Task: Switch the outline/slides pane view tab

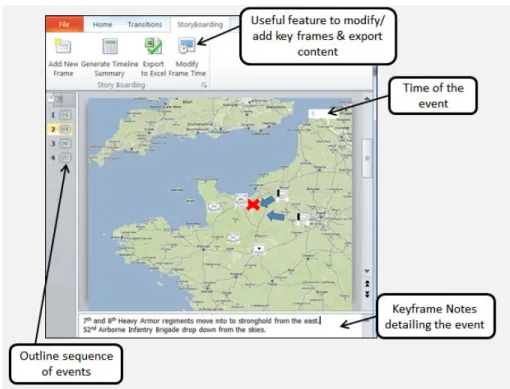Action: [x=57, y=99]
